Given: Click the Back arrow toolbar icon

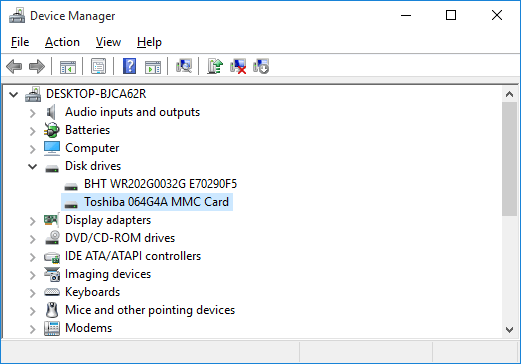Looking at the screenshot, I should click(14, 66).
